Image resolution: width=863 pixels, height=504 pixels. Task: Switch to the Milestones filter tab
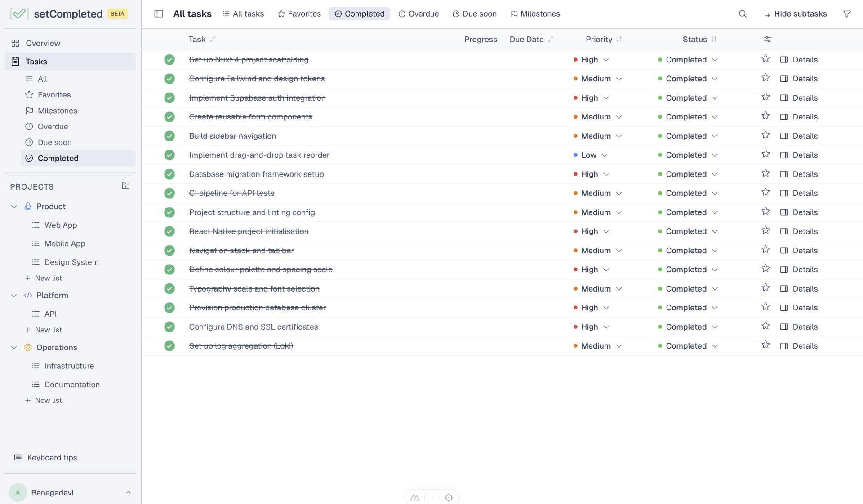click(535, 13)
